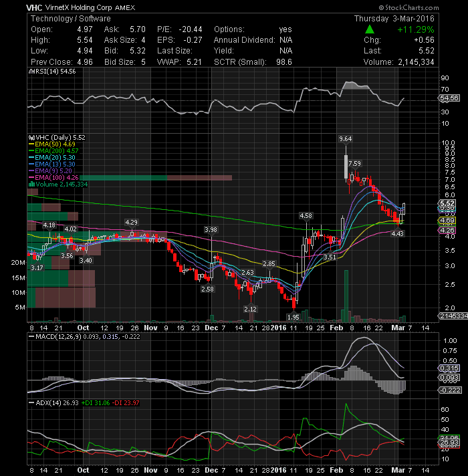Click the +DI 31.06 legend value
The width and height of the screenshot is (468, 476).
tap(96, 403)
